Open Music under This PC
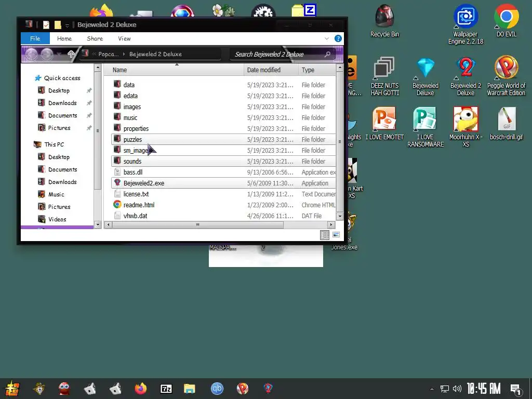 56,194
